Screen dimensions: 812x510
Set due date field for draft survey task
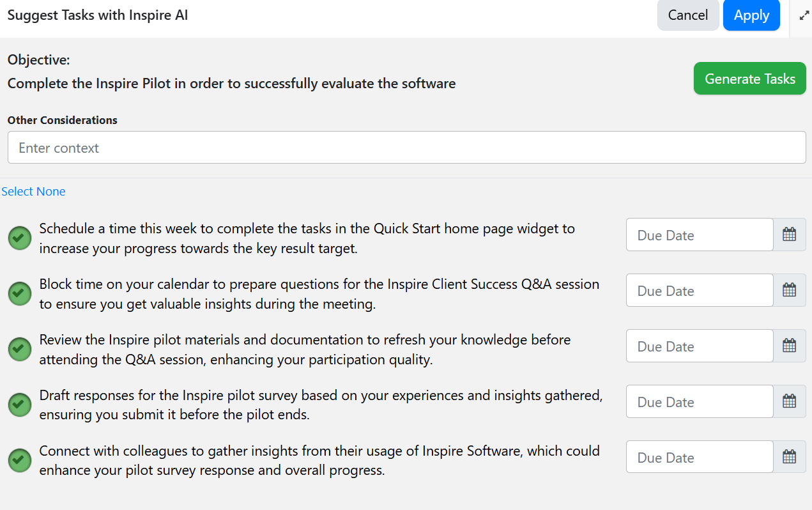tap(700, 401)
